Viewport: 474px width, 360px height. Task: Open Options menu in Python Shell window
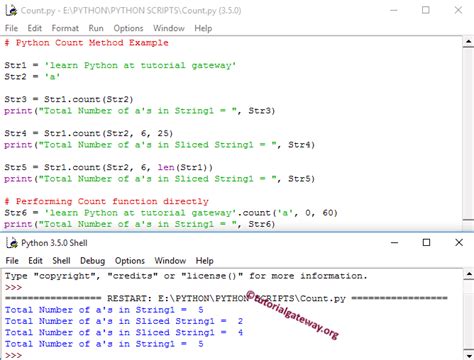click(x=130, y=261)
